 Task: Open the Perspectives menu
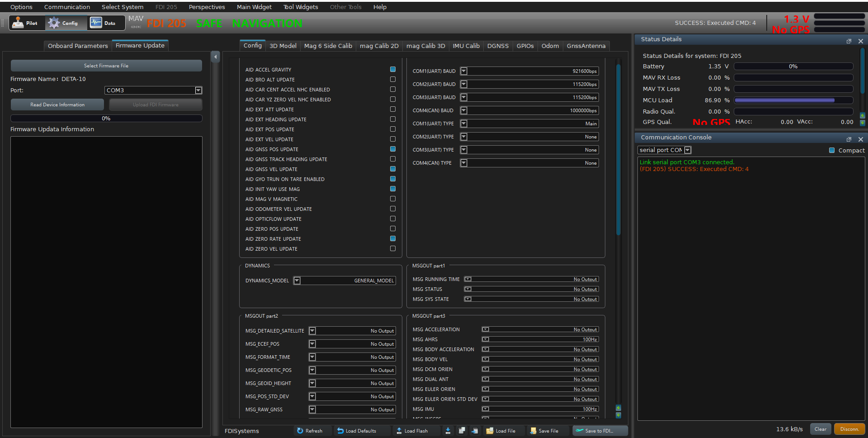click(x=207, y=7)
